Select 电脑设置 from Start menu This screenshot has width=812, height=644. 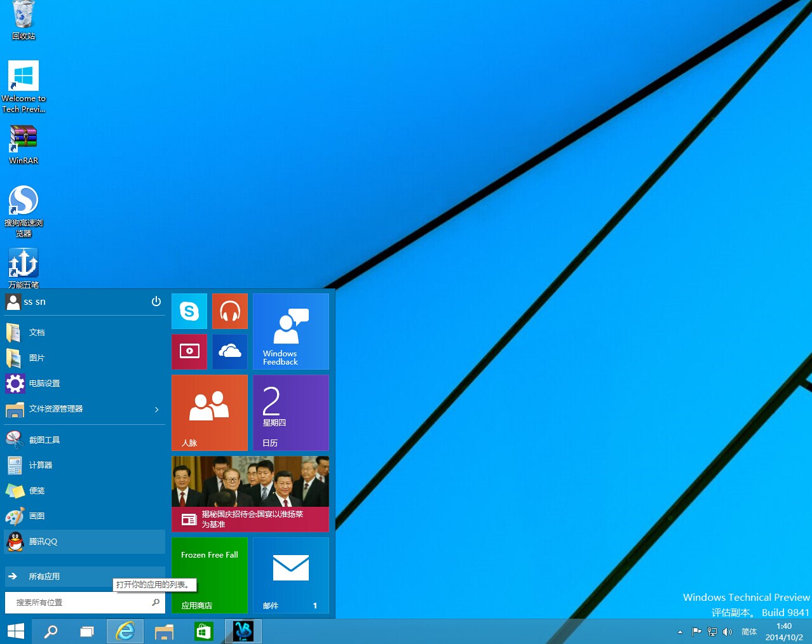[44, 384]
